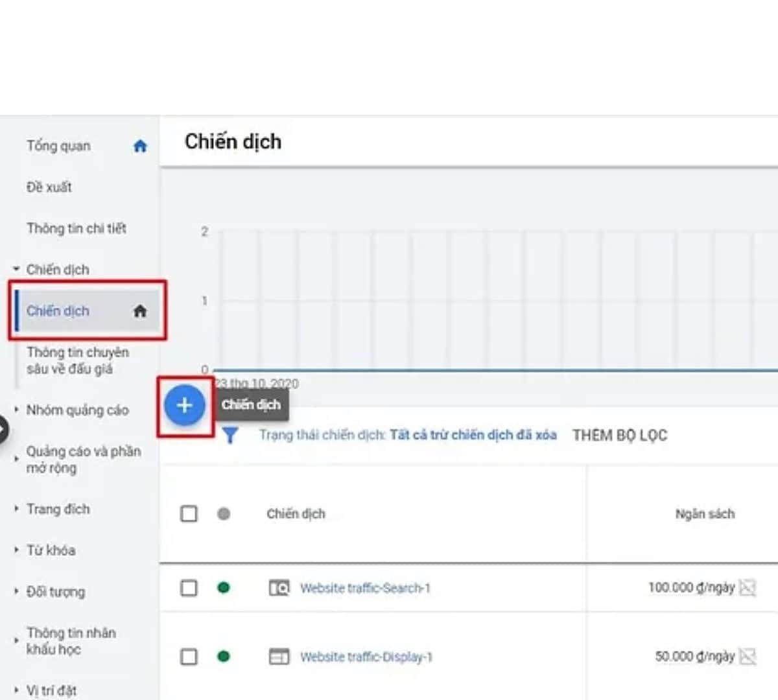The height and width of the screenshot is (700, 778).
Task: Click budget chart icon for 100.000 ₫/ngày
Action: click(748, 588)
